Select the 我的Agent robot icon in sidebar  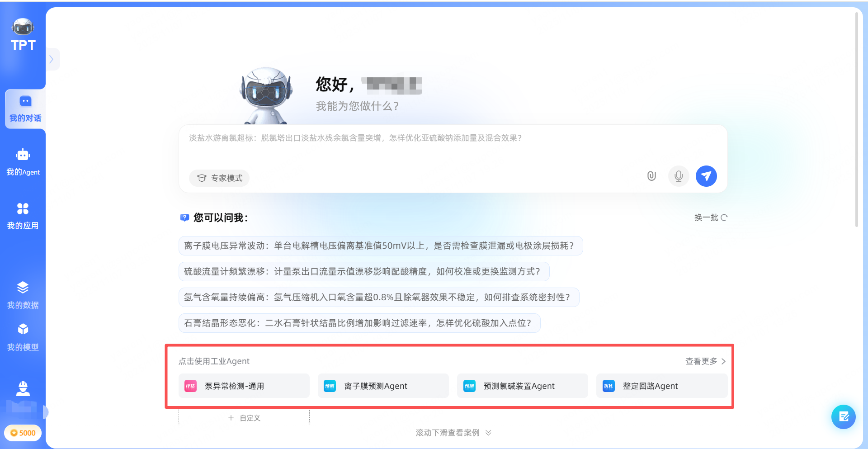point(23,154)
